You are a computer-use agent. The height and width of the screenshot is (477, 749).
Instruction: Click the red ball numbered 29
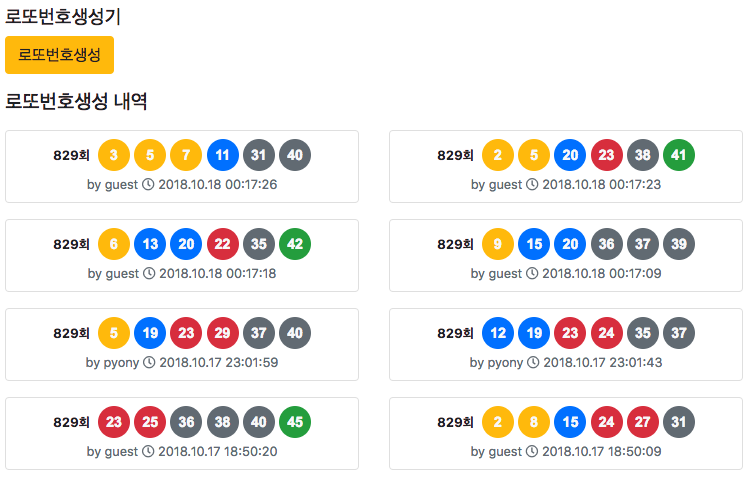click(x=223, y=333)
